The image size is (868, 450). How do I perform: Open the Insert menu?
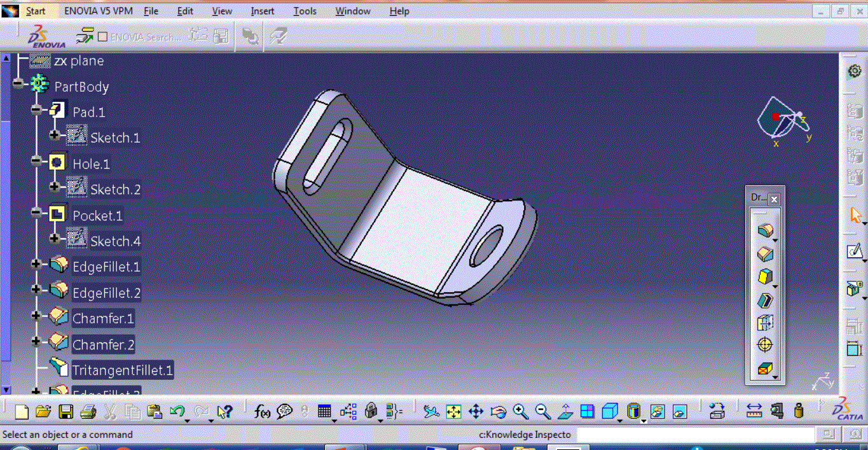[263, 11]
